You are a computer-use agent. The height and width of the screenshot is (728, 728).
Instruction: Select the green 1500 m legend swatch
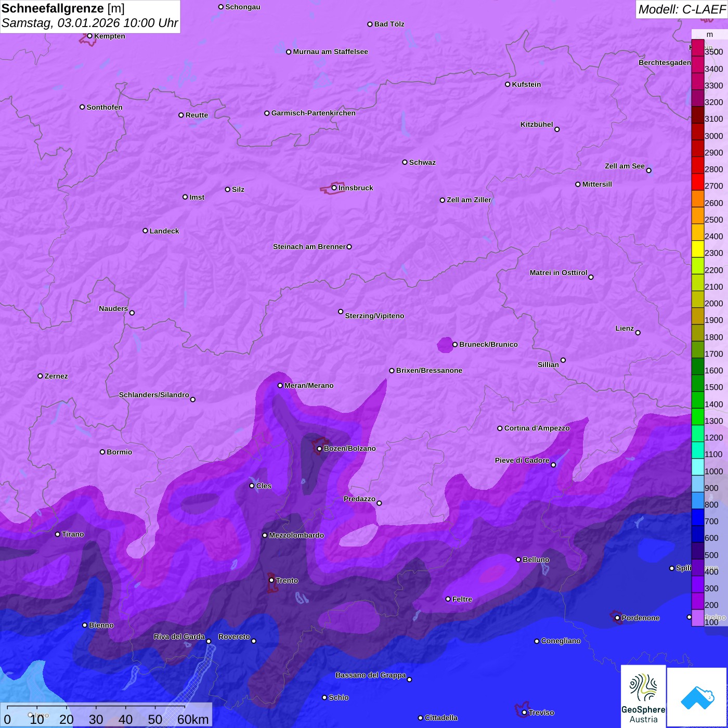pyautogui.click(x=697, y=383)
